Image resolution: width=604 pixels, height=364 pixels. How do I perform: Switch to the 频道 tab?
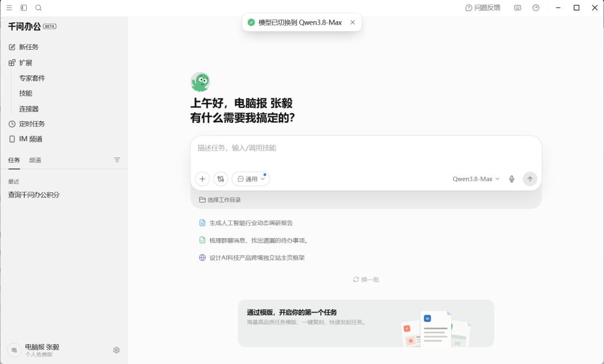[x=35, y=160]
